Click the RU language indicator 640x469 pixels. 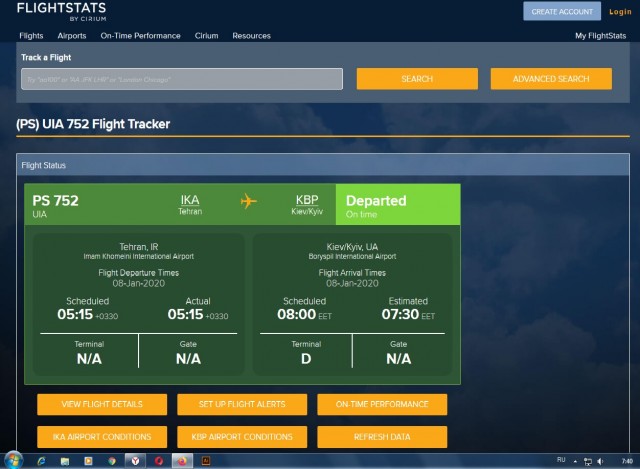[561, 460]
